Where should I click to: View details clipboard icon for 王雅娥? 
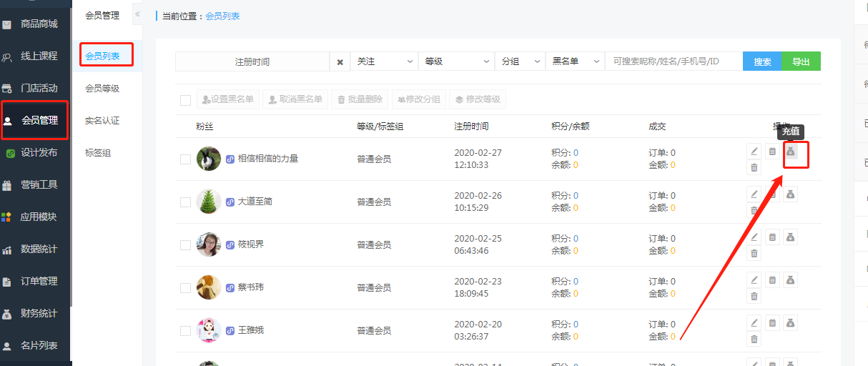click(x=772, y=322)
